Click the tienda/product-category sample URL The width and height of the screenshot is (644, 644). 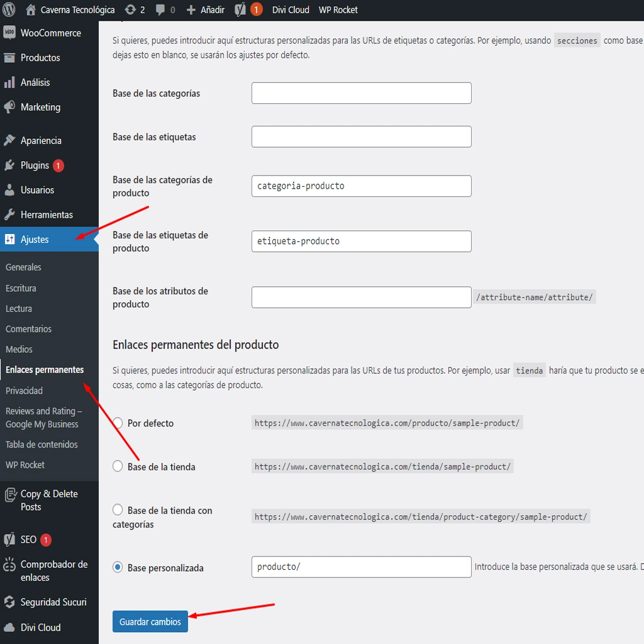421,516
